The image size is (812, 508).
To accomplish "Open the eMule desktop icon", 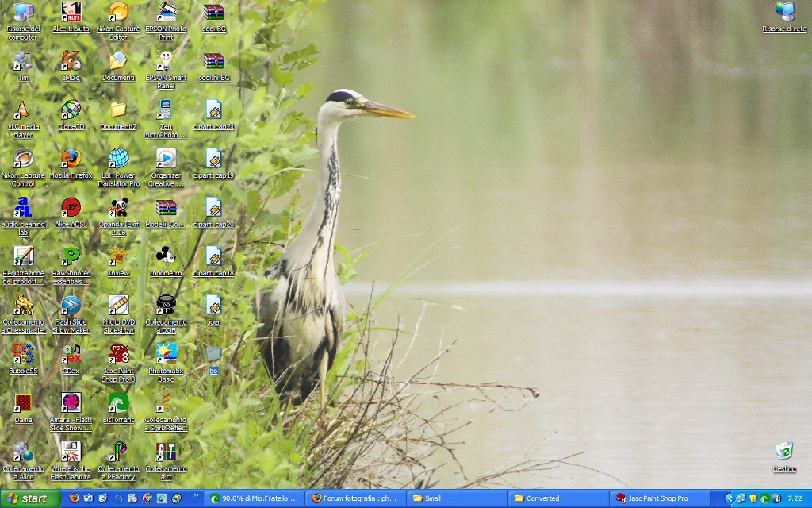I will (x=71, y=61).
